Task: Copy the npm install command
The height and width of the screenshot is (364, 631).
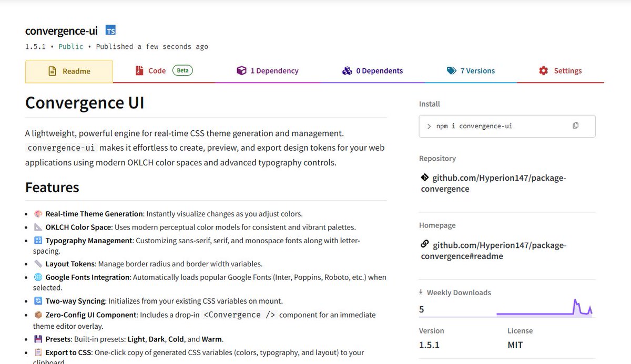Action: (x=575, y=126)
